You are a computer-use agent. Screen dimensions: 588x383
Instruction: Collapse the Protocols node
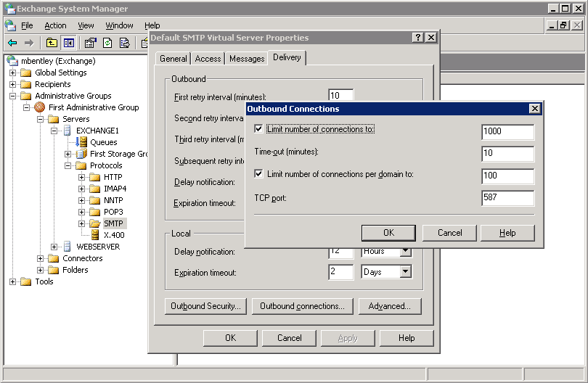68,165
